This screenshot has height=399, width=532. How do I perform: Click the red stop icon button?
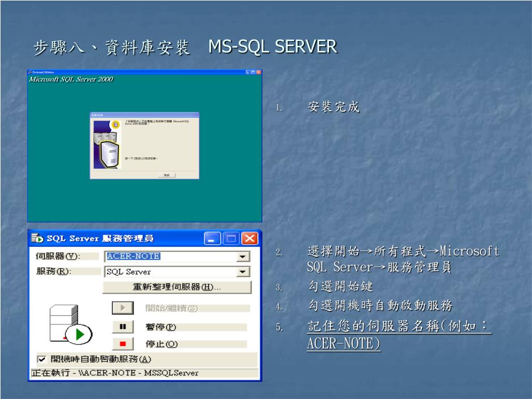[x=123, y=344]
